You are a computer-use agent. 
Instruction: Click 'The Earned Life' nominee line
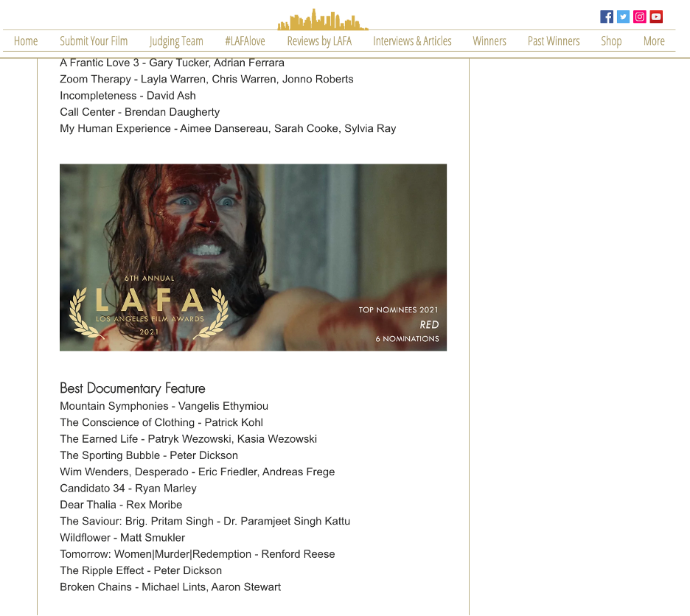pos(188,439)
